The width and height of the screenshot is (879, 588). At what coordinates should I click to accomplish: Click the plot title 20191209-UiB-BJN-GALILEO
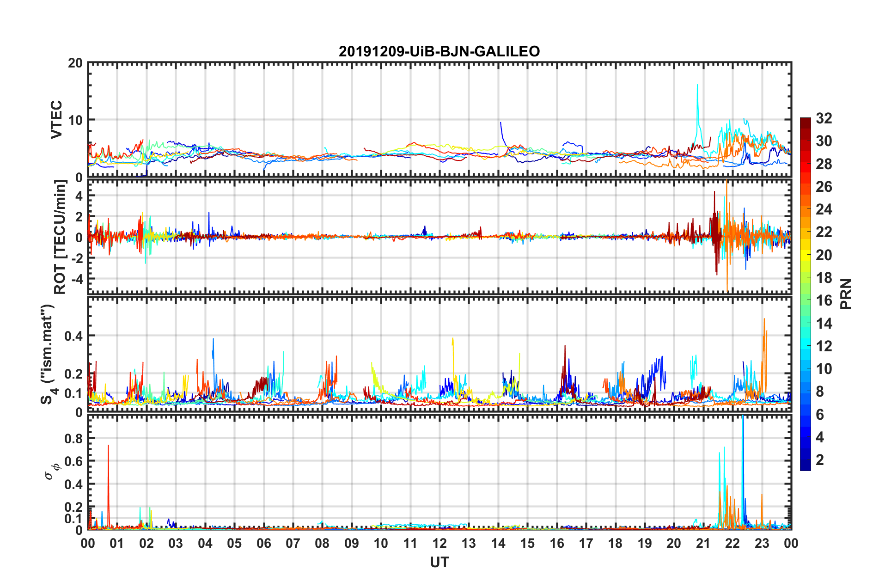tap(439, 51)
